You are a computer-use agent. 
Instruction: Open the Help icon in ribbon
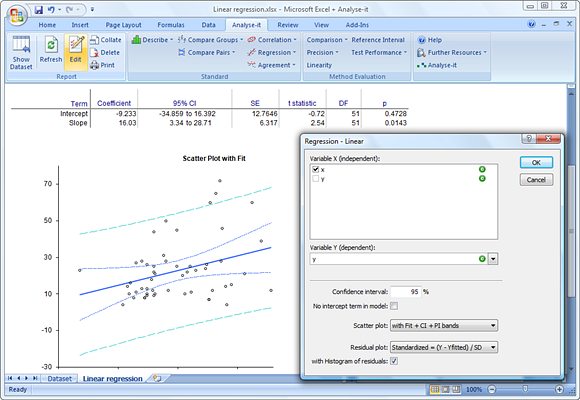click(x=429, y=40)
